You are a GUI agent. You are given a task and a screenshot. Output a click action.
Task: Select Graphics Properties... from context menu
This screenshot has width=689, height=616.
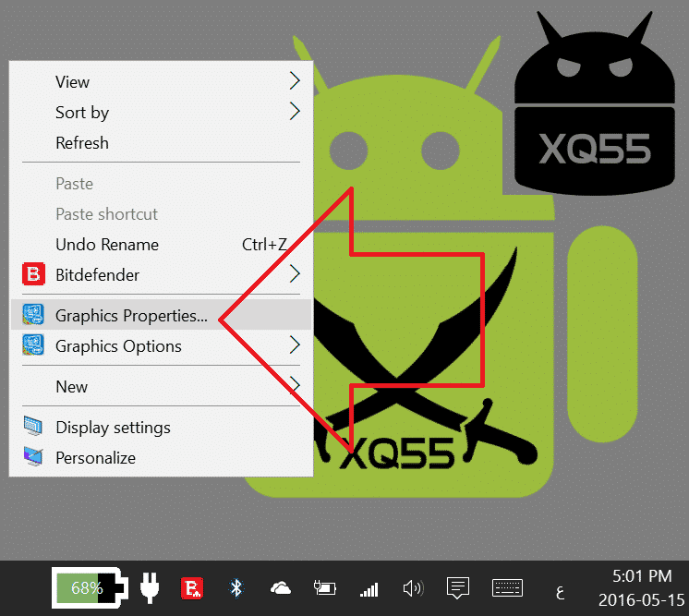point(131,316)
